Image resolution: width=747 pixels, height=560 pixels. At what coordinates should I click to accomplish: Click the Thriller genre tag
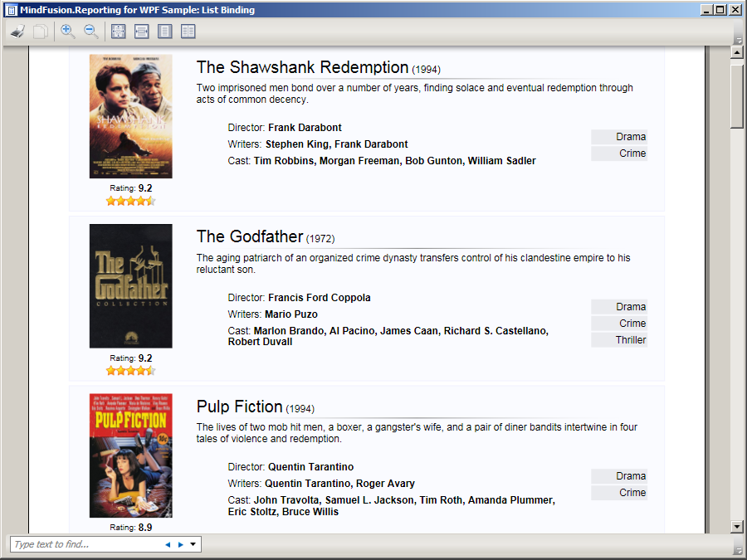[x=619, y=340]
